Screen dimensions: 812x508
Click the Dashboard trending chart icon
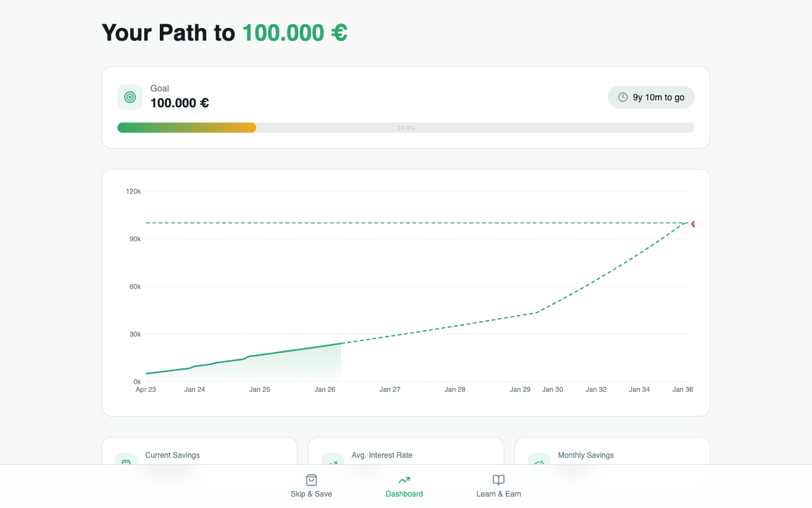click(x=404, y=480)
